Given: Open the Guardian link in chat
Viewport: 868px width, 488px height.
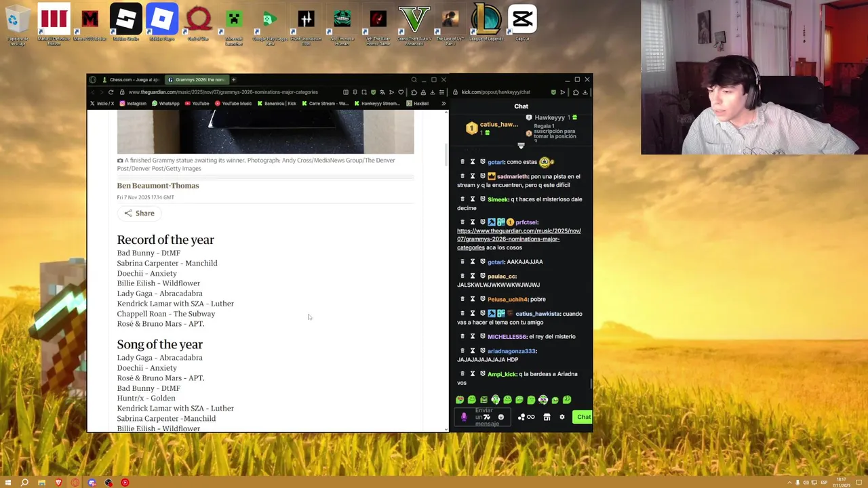Looking at the screenshot, I should coord(519,239).
